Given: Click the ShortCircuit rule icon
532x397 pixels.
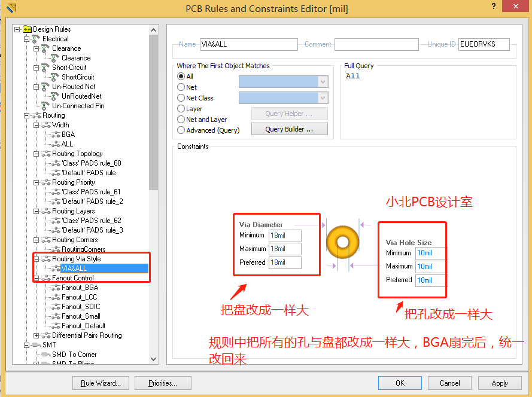Looking at the screenshot, I should pos(55,77).
